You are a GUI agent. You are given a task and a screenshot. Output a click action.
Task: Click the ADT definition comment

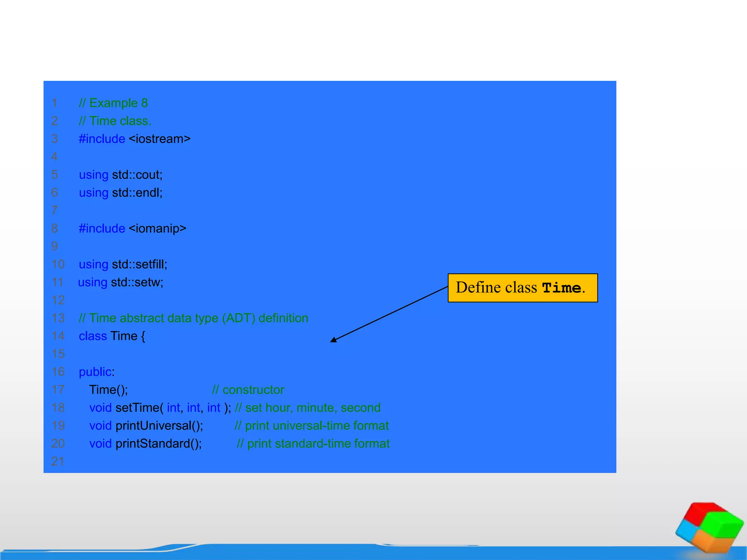194,318
